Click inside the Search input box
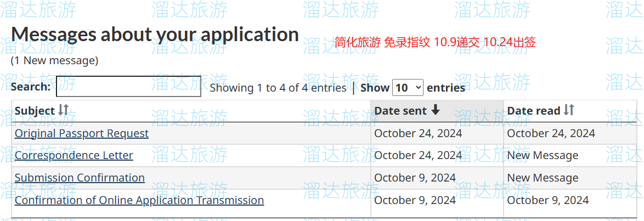 [x=128, y=86]
